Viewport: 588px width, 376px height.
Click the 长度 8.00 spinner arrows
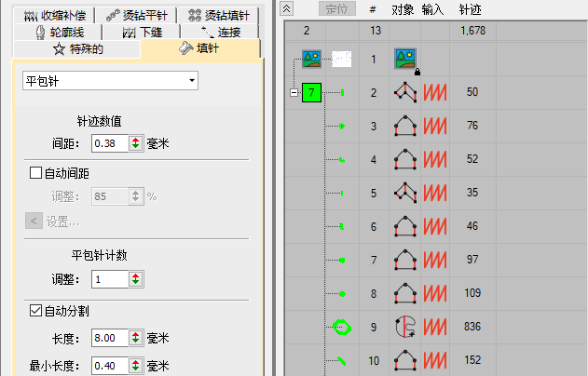[x=136, y=337]
